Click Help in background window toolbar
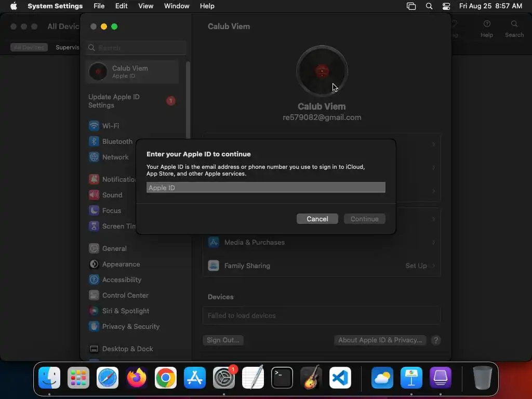 (486, 29)
